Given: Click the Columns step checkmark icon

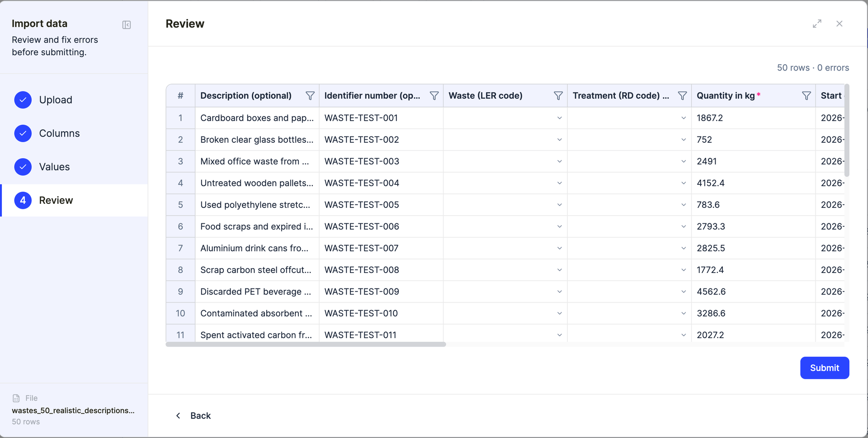Looking at the screenshot, I should click(23, 133).
